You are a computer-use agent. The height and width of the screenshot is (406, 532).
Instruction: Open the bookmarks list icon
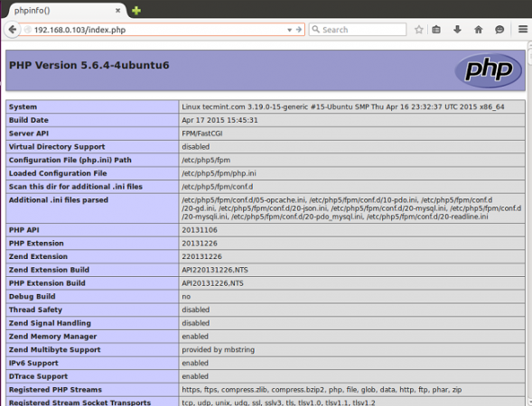[436, 30]
